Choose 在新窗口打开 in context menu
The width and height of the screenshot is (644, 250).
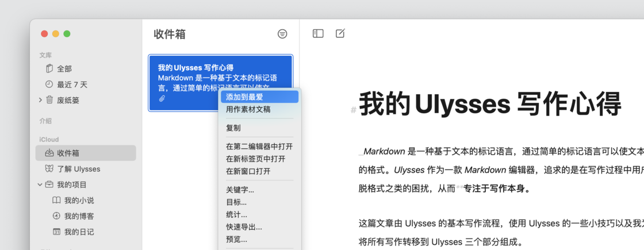tap(259, 171)
